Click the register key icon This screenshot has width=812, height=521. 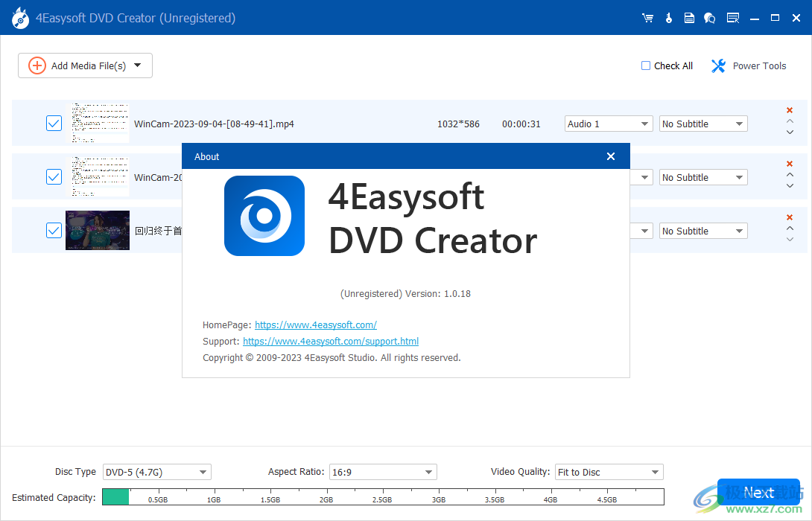tap(668, 17)
